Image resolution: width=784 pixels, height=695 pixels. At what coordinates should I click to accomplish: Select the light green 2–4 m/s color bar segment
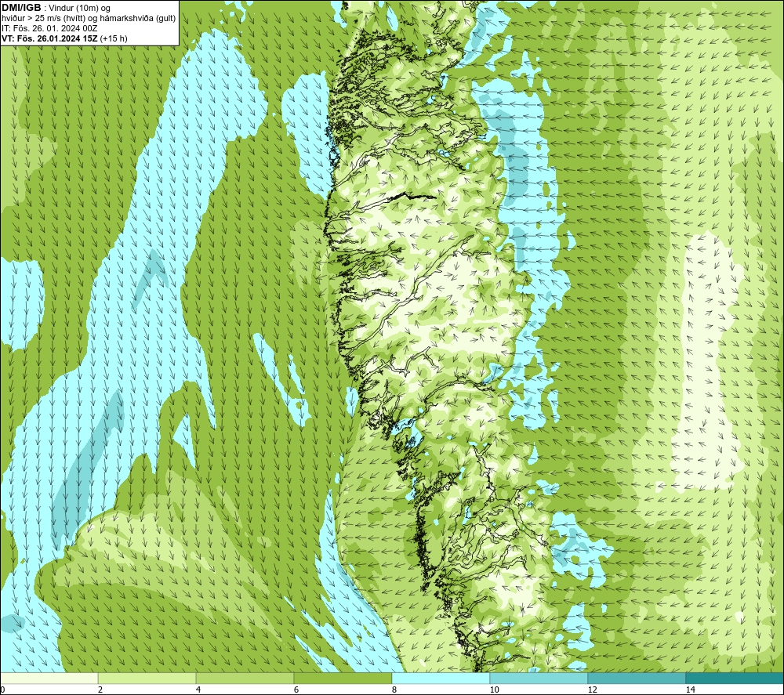(x=147, y=678)
